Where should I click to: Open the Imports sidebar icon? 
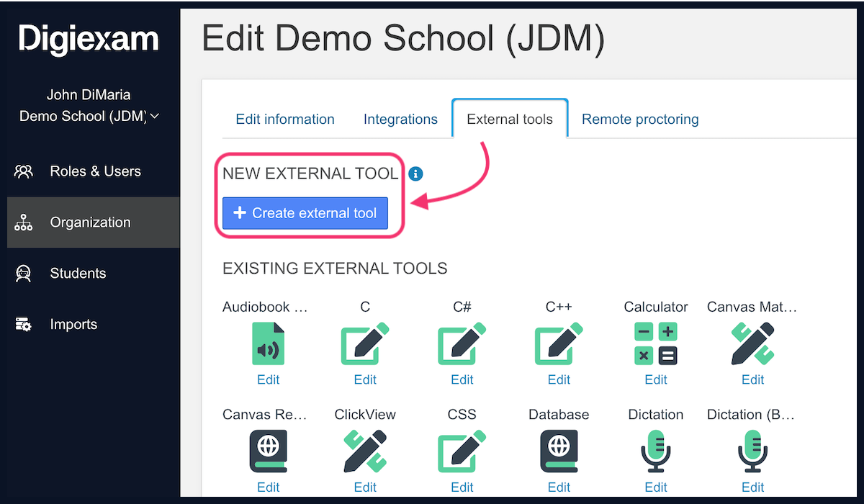click(24, 324)
